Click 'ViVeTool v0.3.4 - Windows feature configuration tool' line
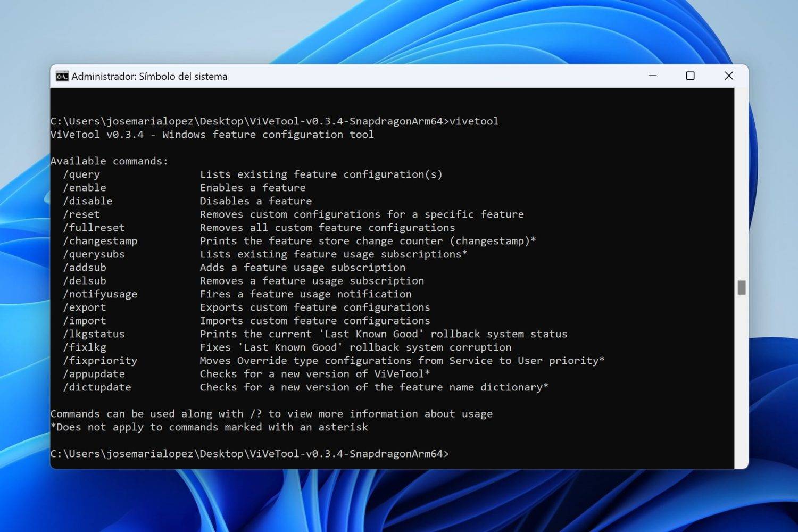 point(212,135)
